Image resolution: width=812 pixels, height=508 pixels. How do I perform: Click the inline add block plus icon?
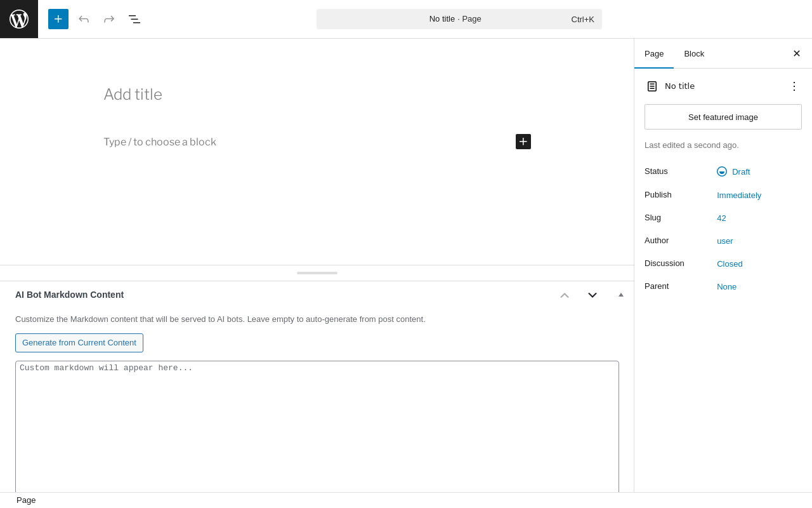(x=523, y=142)
